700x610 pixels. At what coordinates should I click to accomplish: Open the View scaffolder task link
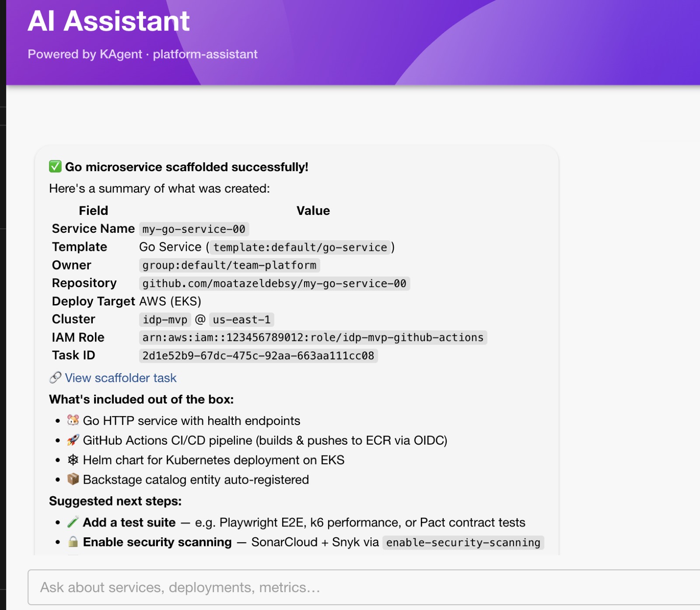tap(120, 378)
